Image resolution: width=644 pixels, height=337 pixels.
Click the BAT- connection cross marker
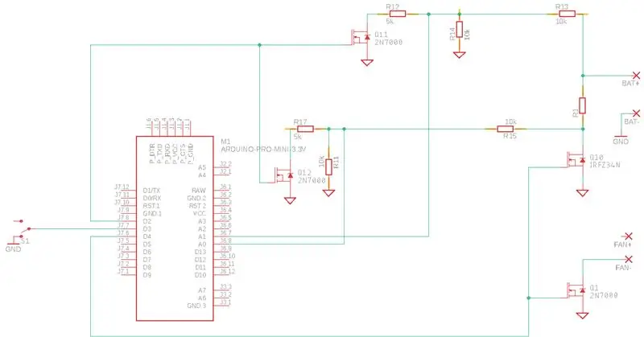(636, 113)
